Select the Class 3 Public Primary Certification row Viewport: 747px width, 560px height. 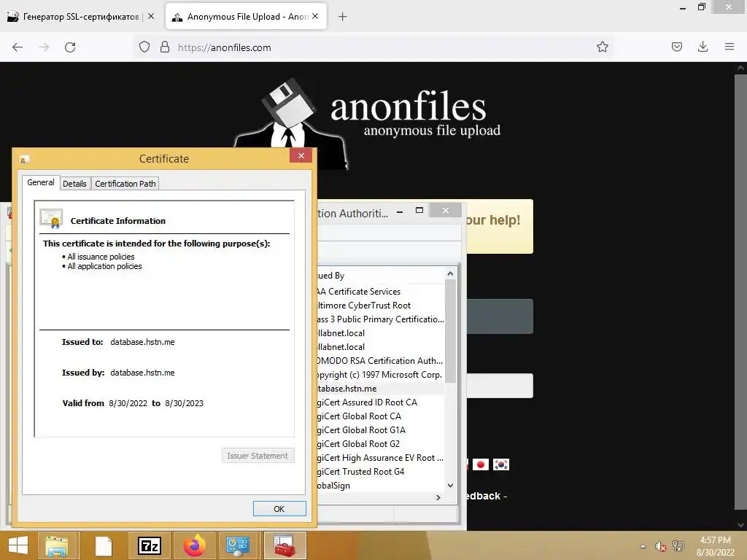[380, 319]
